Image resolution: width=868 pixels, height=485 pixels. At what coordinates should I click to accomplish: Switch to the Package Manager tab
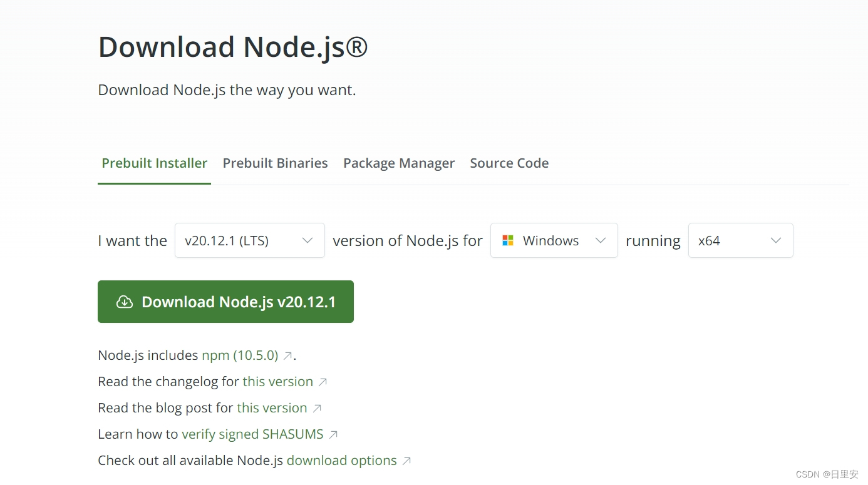(x=399, y=163)
